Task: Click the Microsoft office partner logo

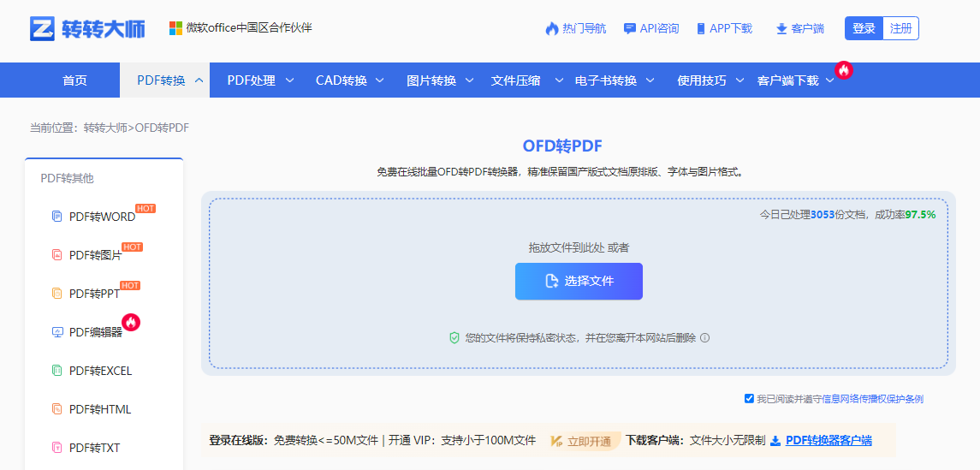Action: (175, 28)
